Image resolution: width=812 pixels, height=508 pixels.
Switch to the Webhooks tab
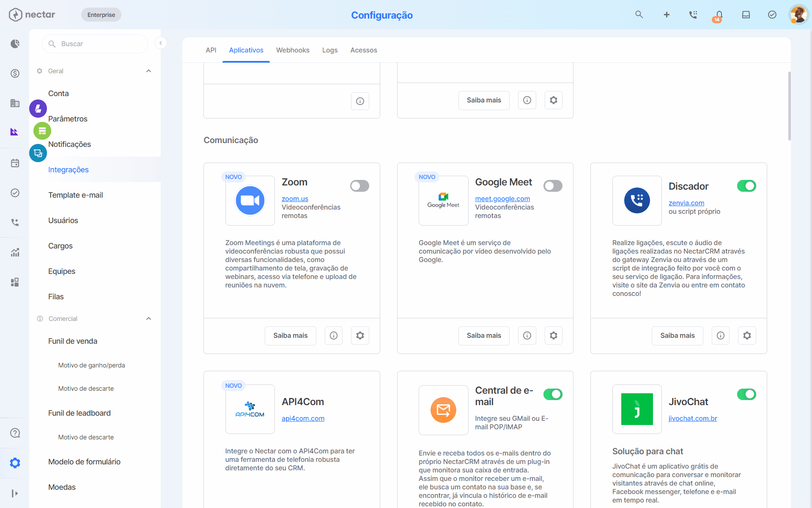coord(293,50)
